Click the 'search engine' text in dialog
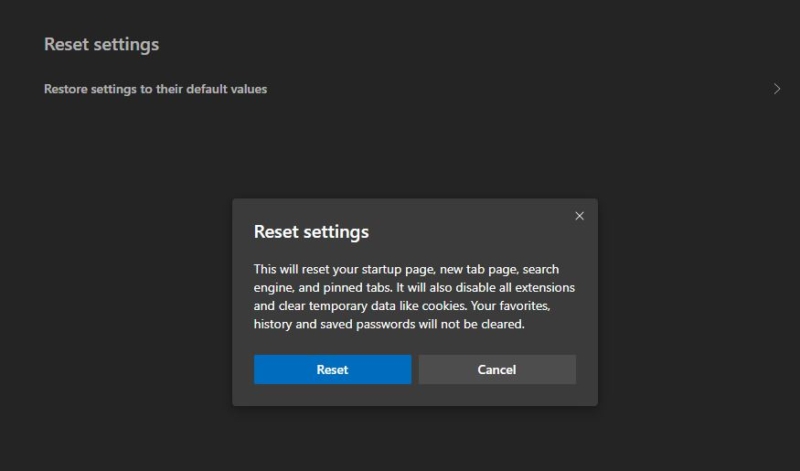 tap(541, 269)
